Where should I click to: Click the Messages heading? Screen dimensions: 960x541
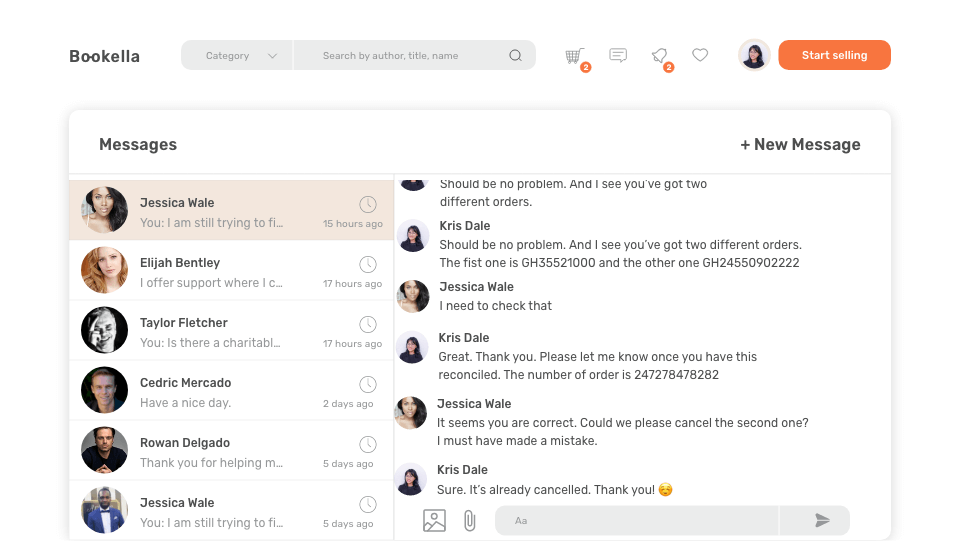[138, 144]
